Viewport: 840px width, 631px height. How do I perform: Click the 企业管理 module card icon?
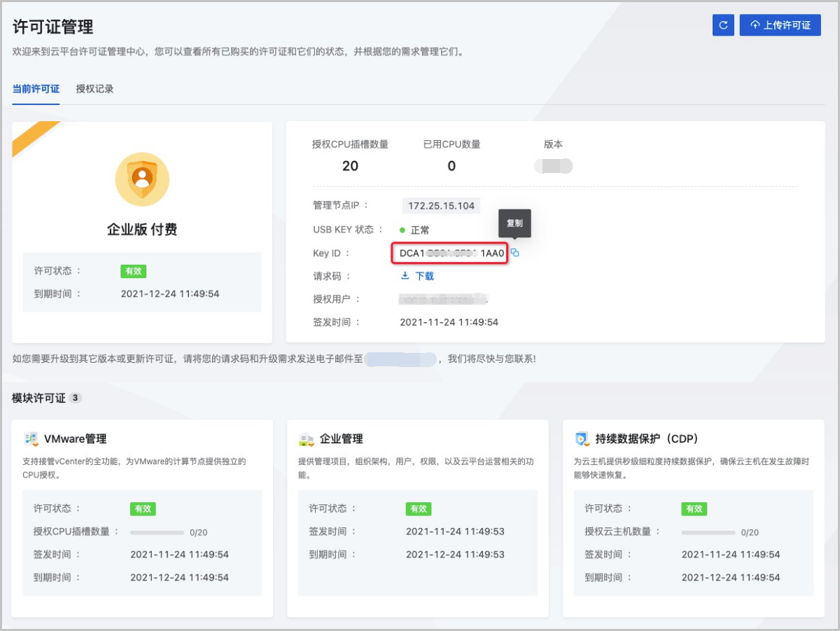(306, 438)
